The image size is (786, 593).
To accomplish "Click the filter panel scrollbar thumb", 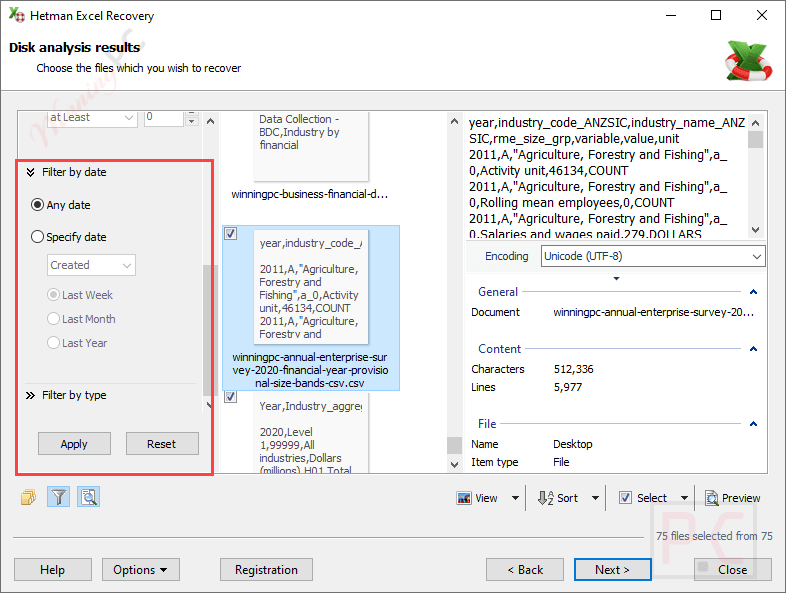I will [x=208, y=330].
